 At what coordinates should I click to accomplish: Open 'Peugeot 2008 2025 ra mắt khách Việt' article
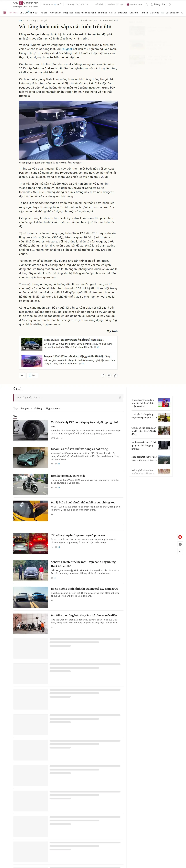(x=77, y=356)
